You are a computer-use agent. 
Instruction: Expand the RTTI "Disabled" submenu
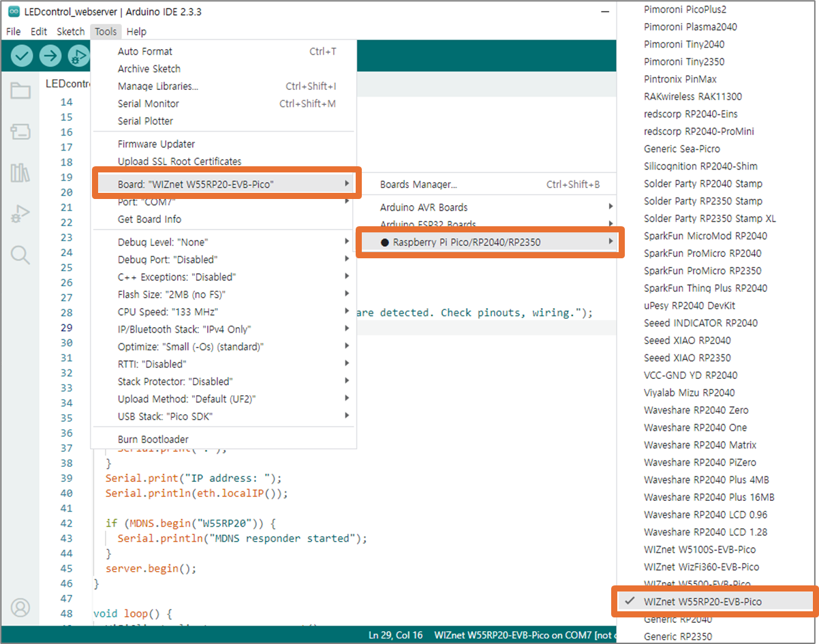click(x=223, y=364)
